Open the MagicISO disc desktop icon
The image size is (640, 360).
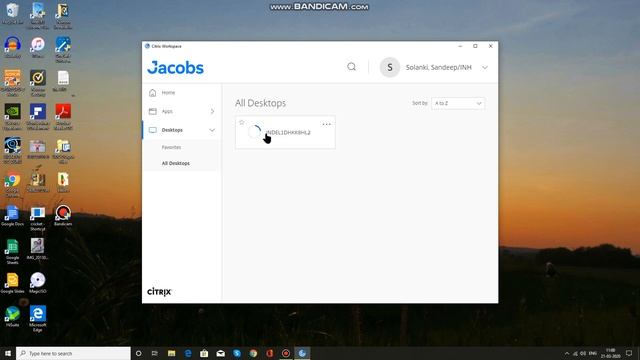[x=38, y=283]
